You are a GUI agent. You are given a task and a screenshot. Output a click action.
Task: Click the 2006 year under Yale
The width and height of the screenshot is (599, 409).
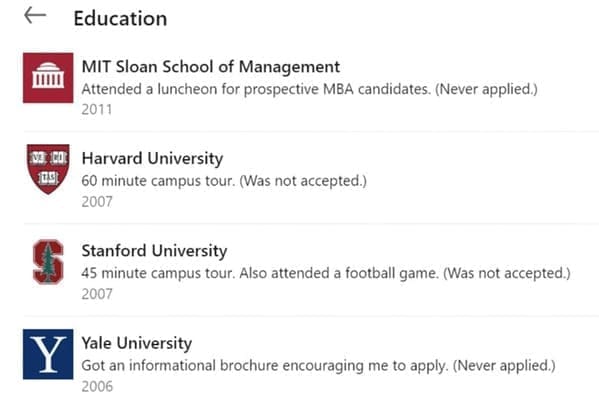[x=97, y=387]
